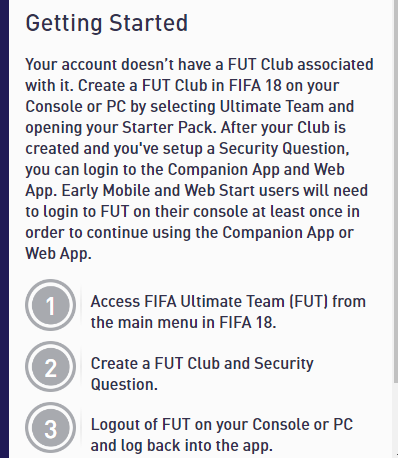Select the line and log back into the app.
The height and width of the screenshot is (458, 398).
pos(182,446)
